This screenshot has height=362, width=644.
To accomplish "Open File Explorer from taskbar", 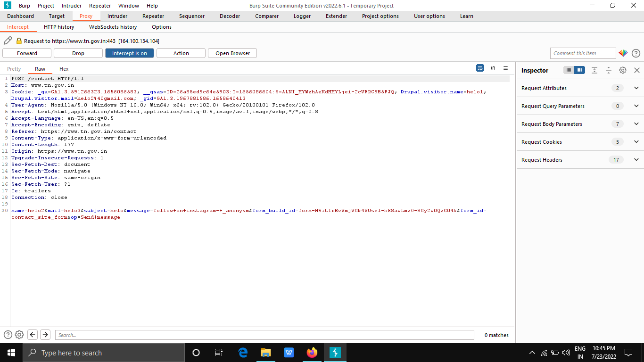I will point(266,353).
